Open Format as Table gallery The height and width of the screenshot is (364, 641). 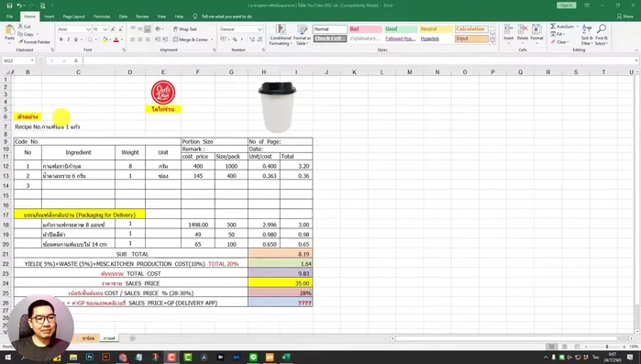pyautogui.click(x=302, y=35)
